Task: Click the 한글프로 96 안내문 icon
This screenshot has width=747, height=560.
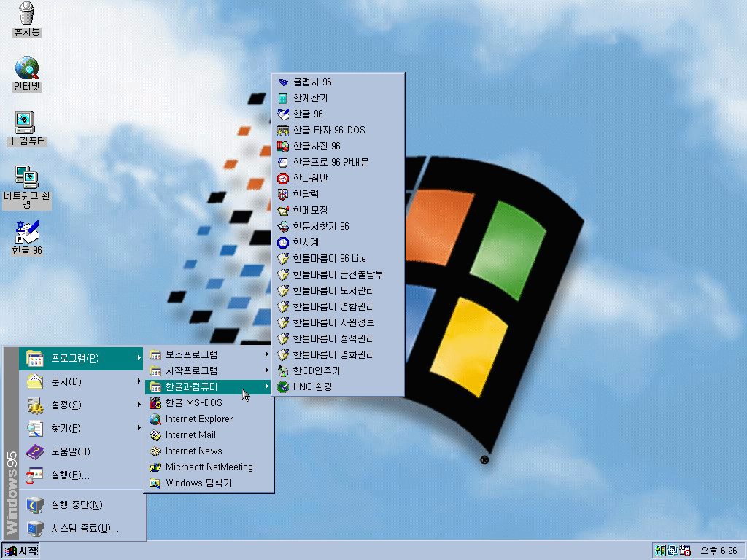Action: point(283,163)
